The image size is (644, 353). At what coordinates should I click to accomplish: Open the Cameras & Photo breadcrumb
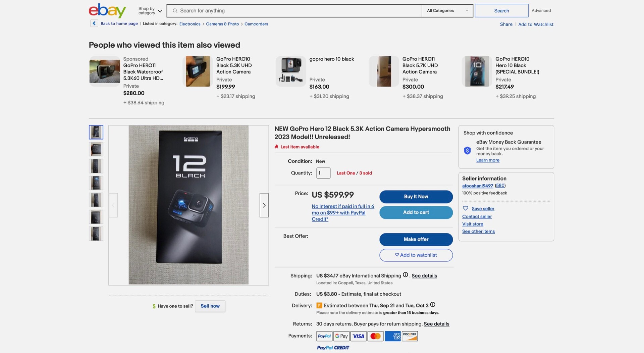pos(222,24)
